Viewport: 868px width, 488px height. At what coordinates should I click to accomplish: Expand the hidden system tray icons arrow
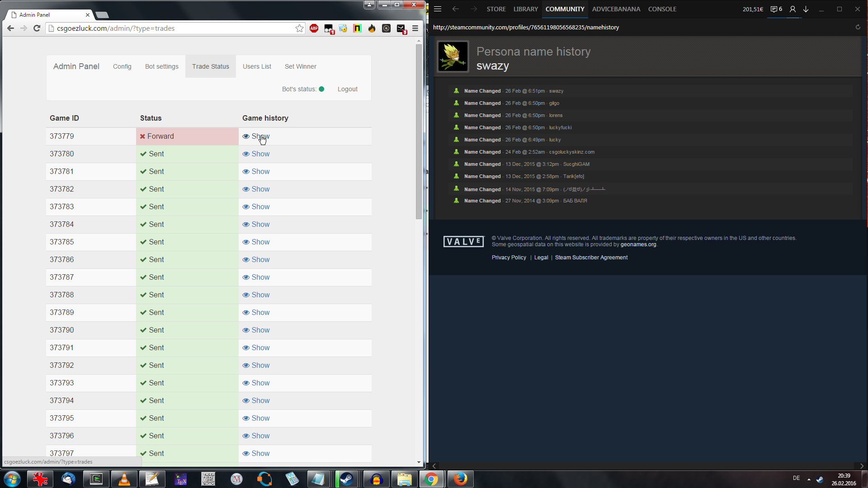[809, 479]
